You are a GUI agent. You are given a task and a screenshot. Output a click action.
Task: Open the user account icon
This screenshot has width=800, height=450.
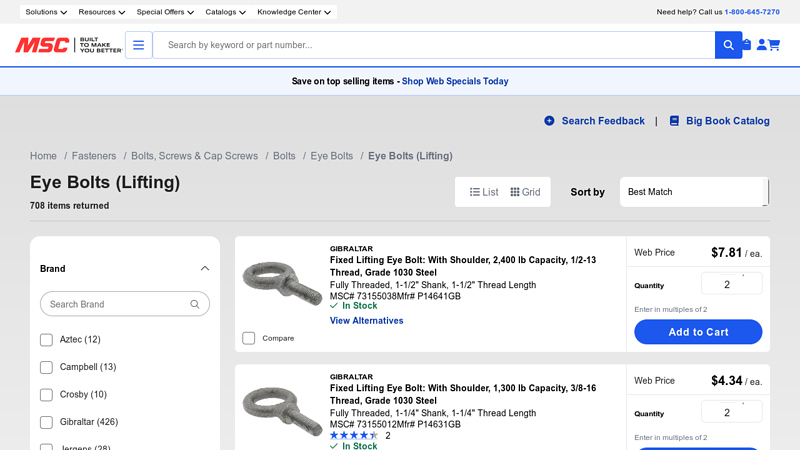(761, 45)
